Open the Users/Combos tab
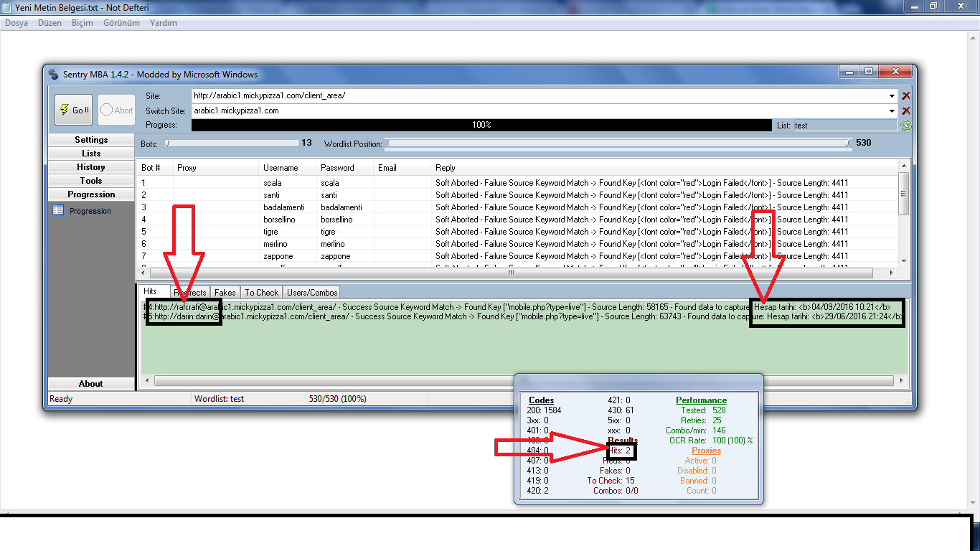 311,292
